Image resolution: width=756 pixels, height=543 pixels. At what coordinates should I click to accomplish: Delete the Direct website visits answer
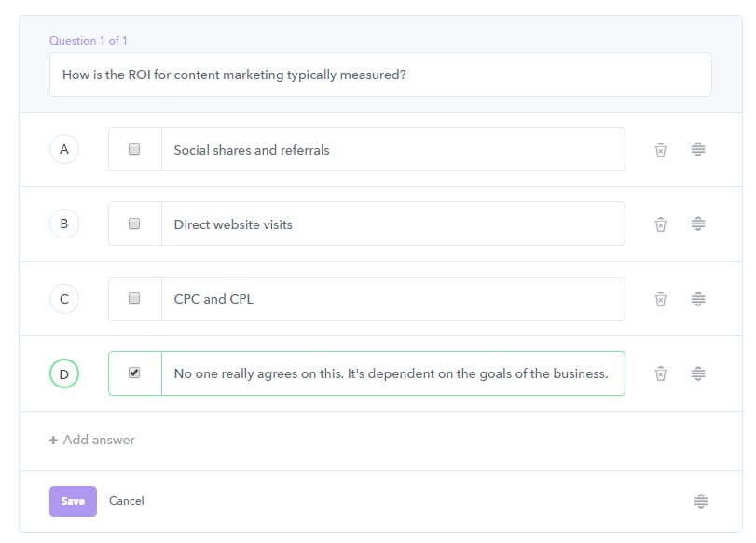tap(661, 224)
